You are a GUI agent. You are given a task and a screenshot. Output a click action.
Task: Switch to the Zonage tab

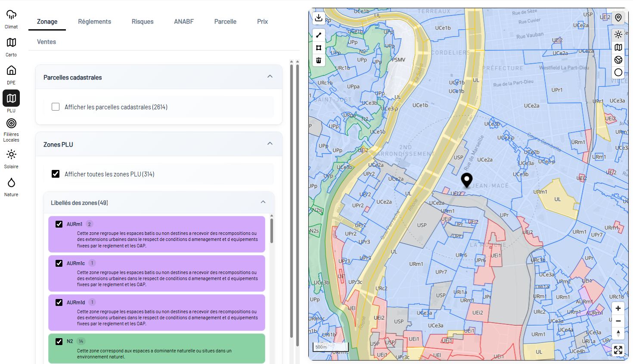click(47, 22)
